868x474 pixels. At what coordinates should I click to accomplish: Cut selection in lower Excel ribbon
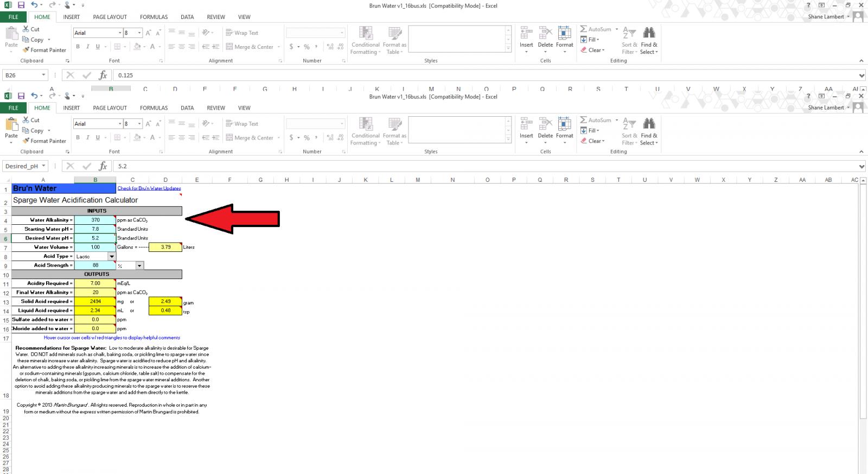[x=31, y=120]
